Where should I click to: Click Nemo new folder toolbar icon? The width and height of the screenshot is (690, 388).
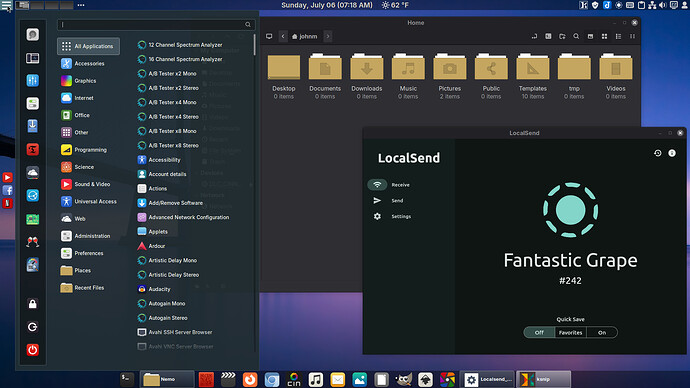(562, 37)
